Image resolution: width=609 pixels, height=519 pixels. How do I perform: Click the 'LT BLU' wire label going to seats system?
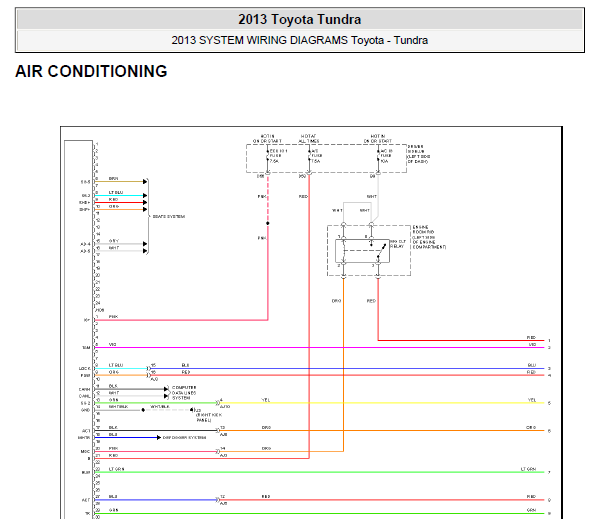(x=116, y=192)
